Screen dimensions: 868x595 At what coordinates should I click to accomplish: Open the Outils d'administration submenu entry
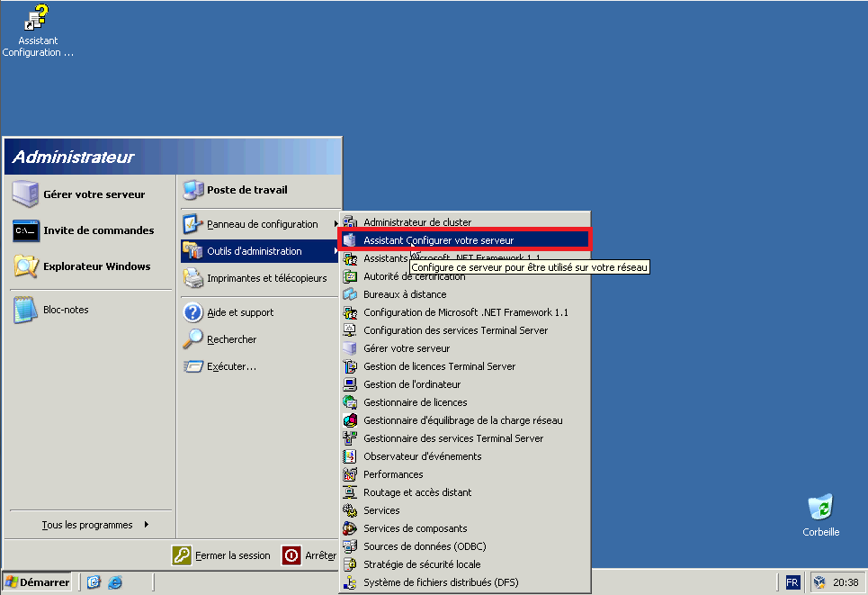pyautogui.click(x=260, y=251)
